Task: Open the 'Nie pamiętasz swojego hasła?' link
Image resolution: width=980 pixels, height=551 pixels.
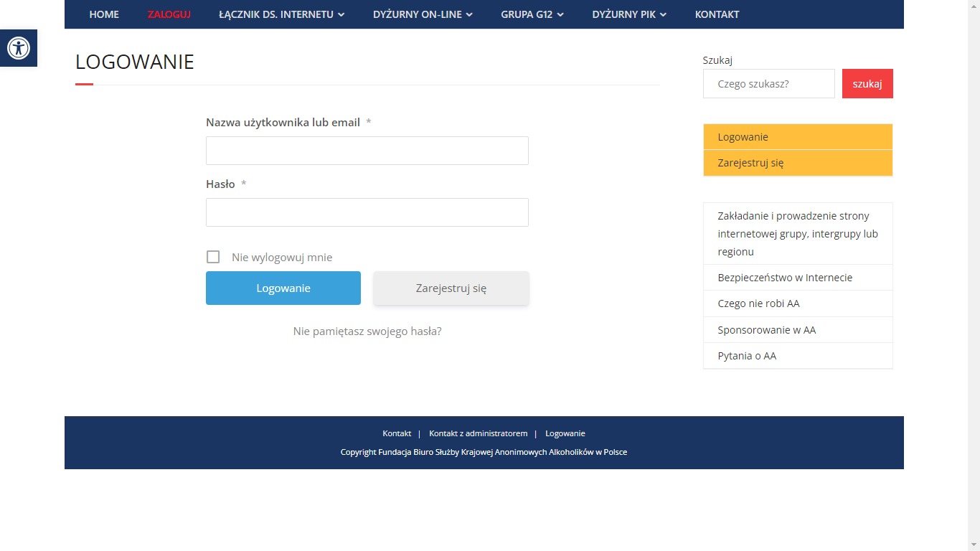Action: pyautogui.click(x=367, y=331)
